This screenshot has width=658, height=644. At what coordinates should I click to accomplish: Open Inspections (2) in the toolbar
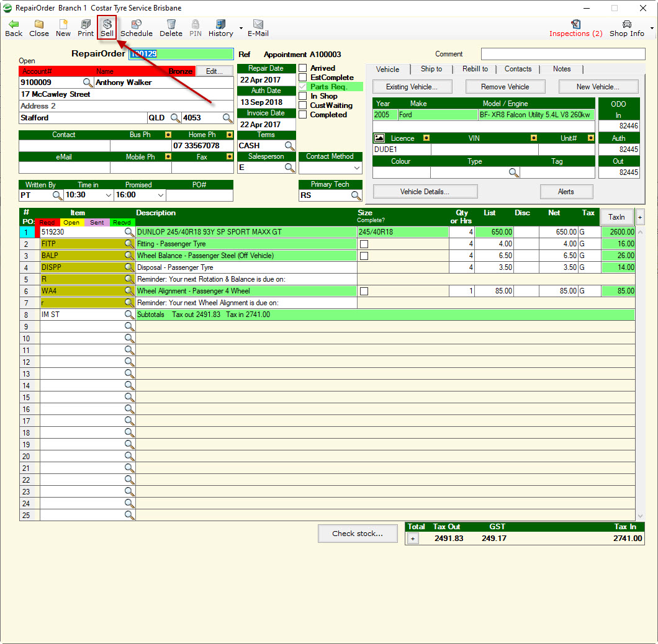tap(576, 28)
